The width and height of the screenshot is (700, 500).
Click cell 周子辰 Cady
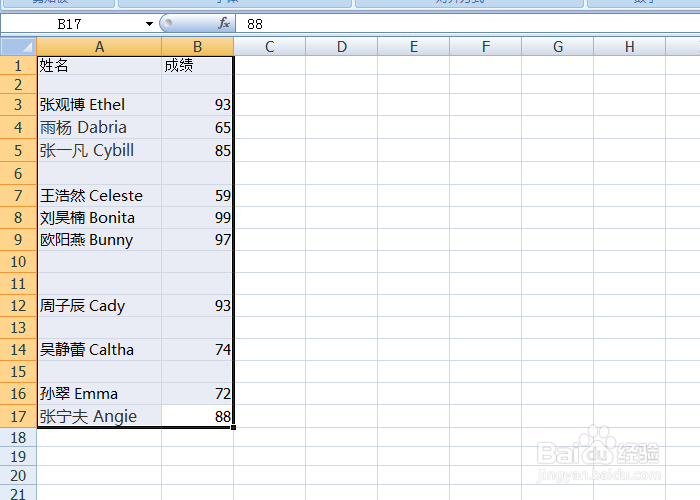tap(99, 306)
